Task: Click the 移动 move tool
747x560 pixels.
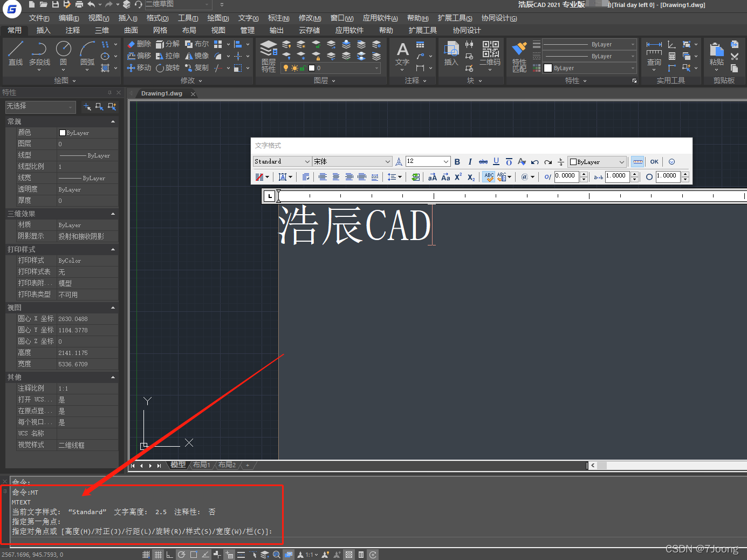Action: 139,67
